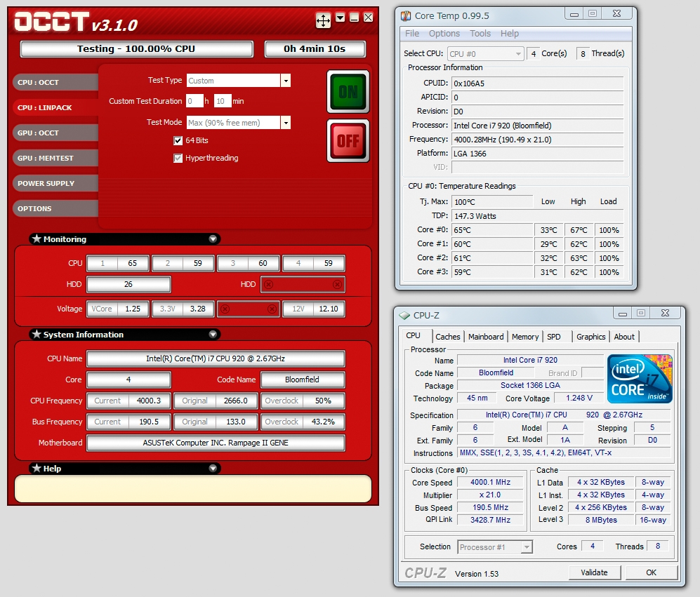
Task: Click the red OFF stop button
Action: [x=348, y=140]
